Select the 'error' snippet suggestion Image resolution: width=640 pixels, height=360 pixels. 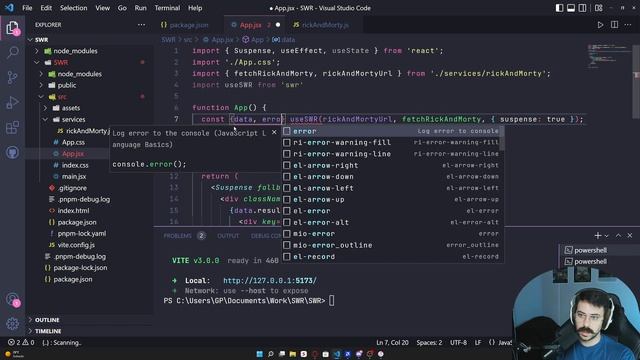coord(392,131)
